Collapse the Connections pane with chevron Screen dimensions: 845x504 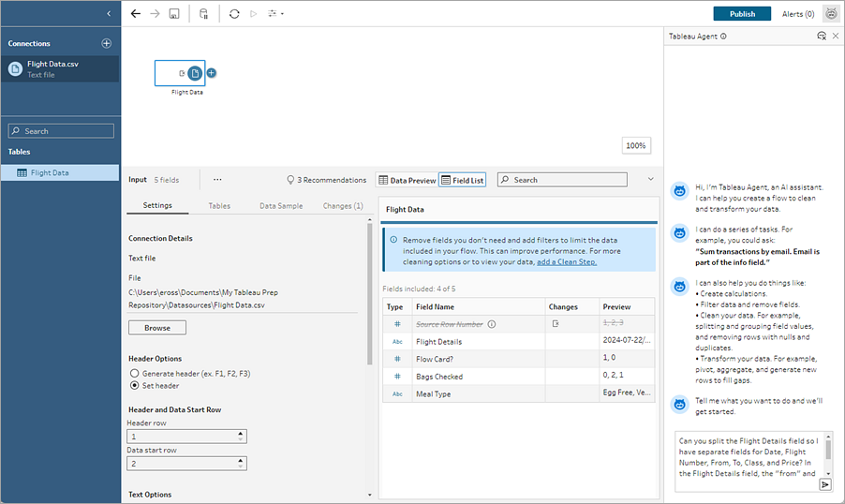[x=109, y=13]
